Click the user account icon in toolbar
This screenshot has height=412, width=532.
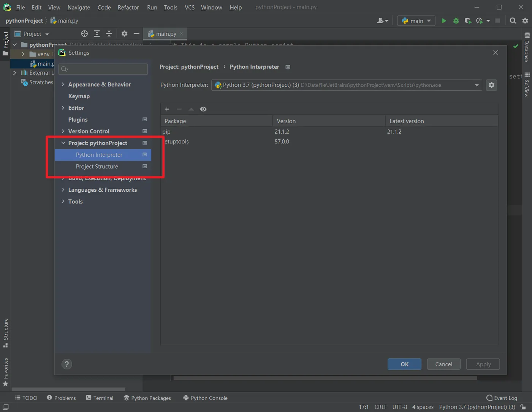(x=382, y=21)
